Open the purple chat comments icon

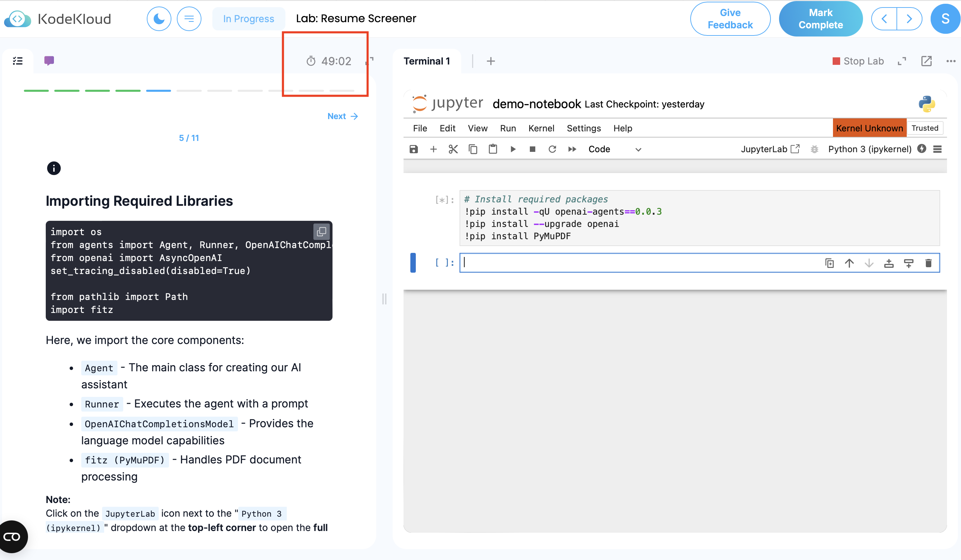pos(49,61)
